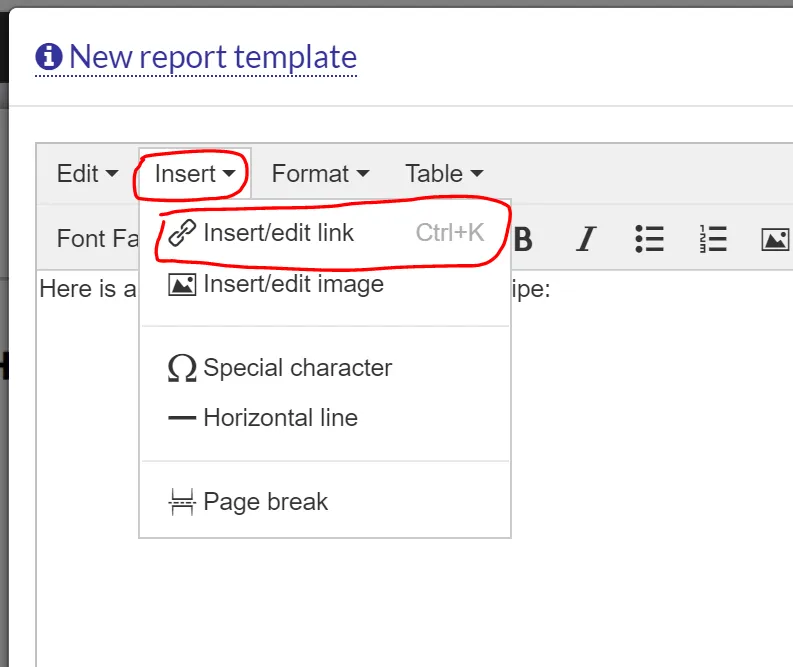Expand the Format dropdown menu

[x=320, y=174]
